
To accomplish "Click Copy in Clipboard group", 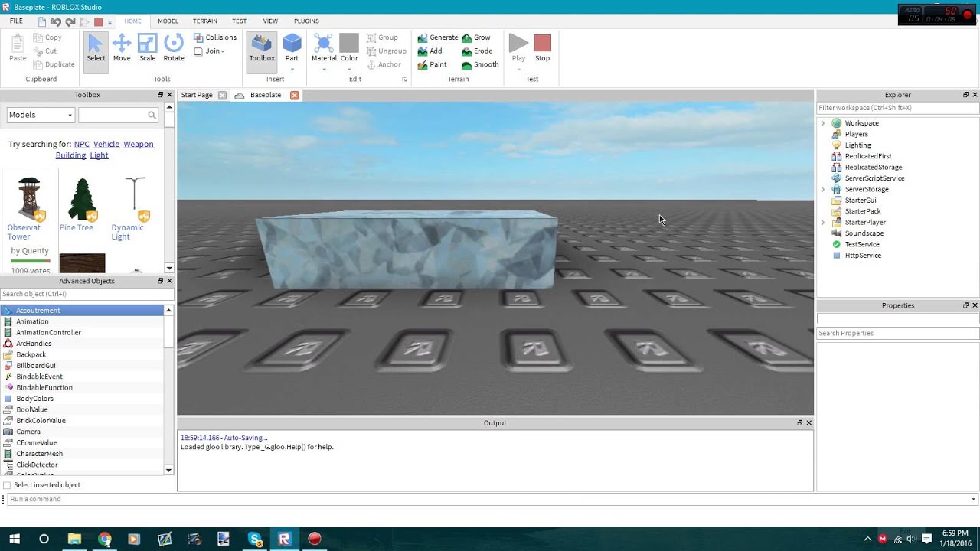I will (47, 37).
